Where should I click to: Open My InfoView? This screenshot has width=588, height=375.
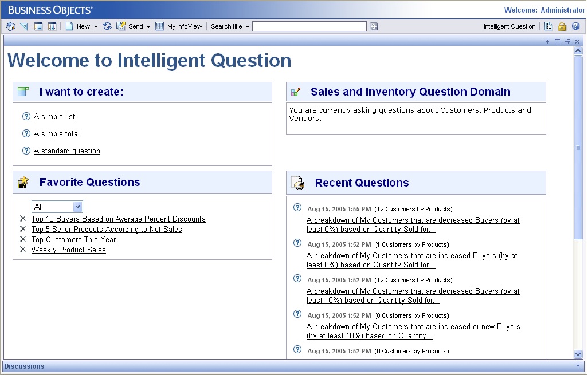coord(185,26)
